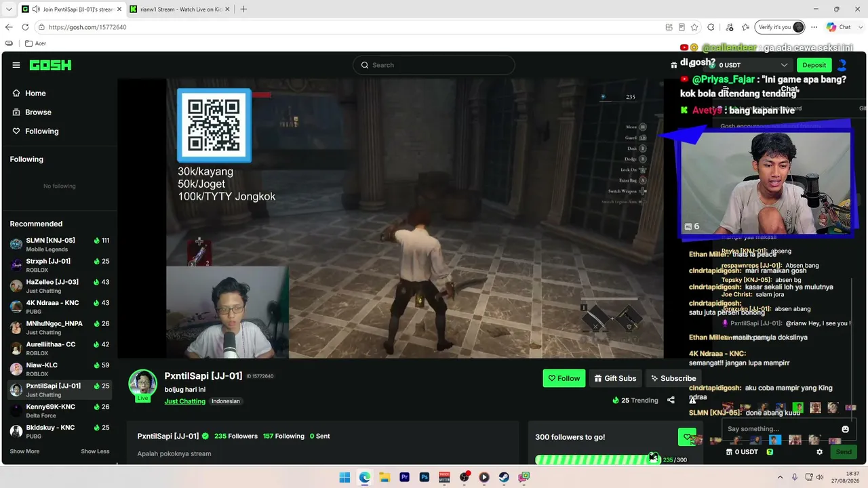Open OBS Studio from taskbar
Screen dimensions: 868x488
pyautogui.click(x=465, y=477)
